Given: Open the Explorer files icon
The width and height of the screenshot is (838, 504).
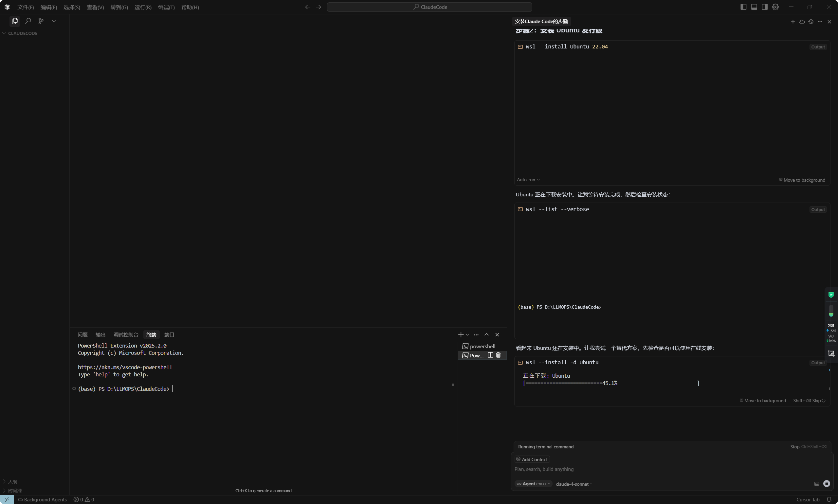Looking at the screenshot, I should pyautogui.click(x=15, y=21).
